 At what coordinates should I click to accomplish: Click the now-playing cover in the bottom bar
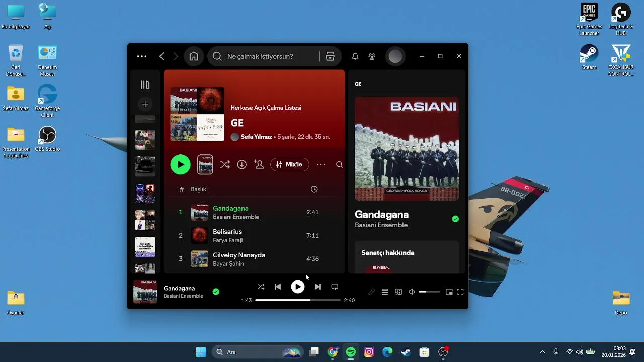click(145, 292)
